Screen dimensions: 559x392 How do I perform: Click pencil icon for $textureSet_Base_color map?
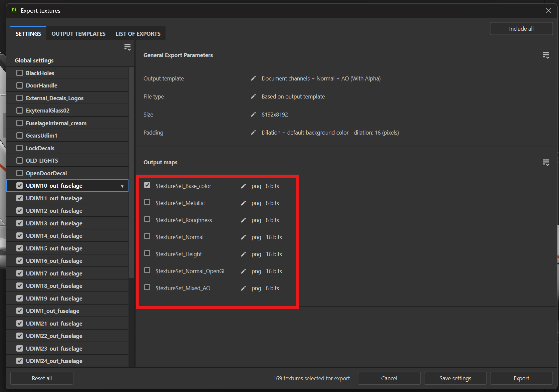point(243,186)
